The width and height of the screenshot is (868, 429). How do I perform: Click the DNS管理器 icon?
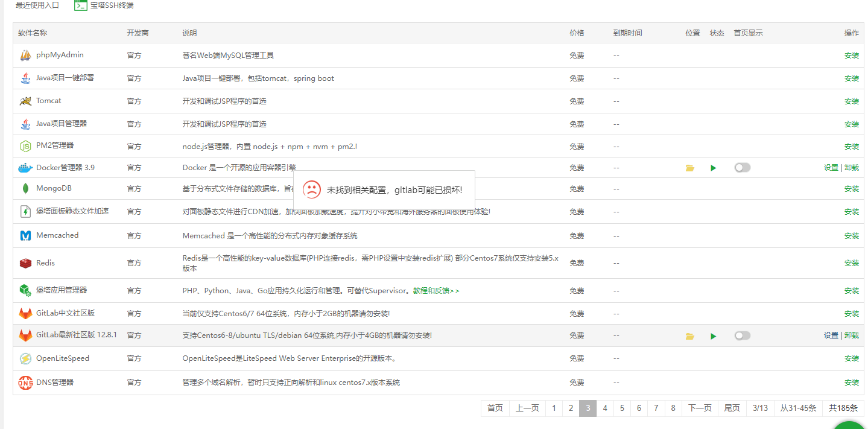click(x=25, y=383)
